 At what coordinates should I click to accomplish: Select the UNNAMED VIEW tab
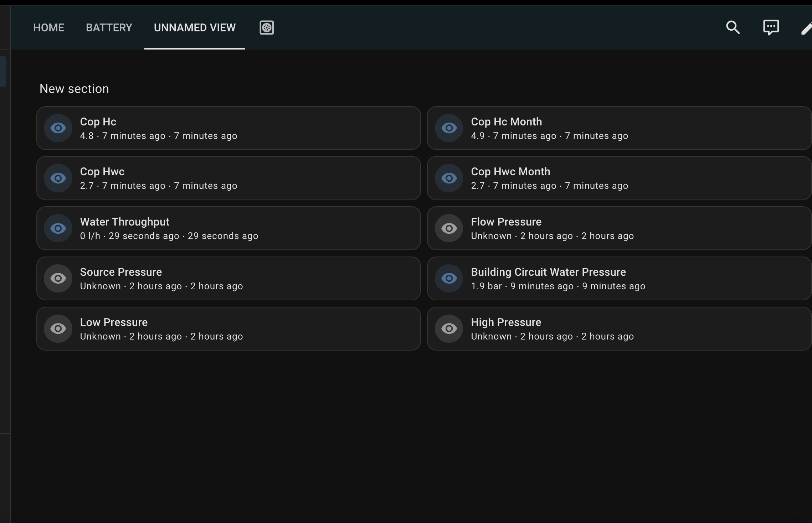195,27
